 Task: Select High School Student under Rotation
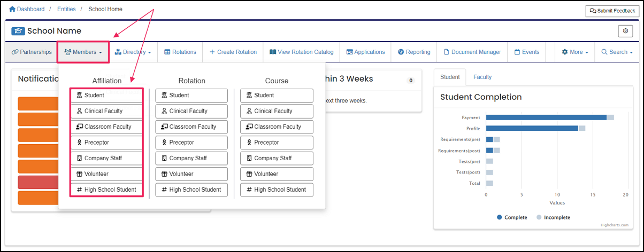pyautogui.click(x=191, y=190)
